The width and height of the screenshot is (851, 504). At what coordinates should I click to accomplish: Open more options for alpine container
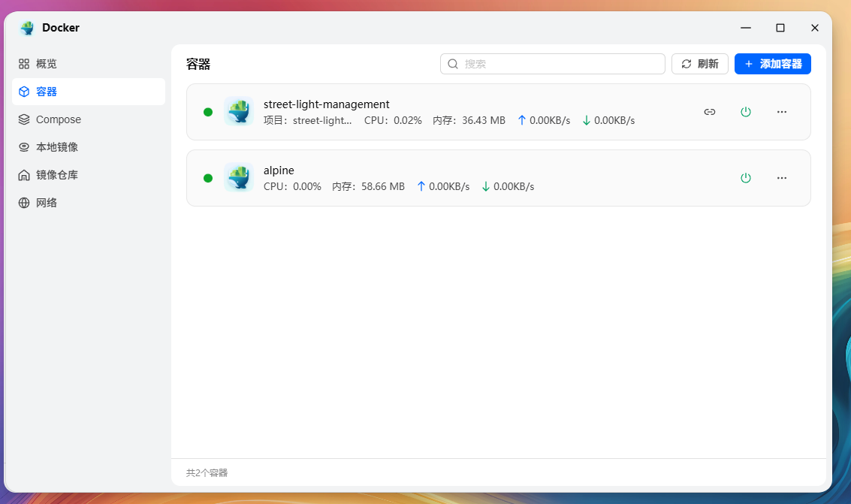tap(782, 178)
